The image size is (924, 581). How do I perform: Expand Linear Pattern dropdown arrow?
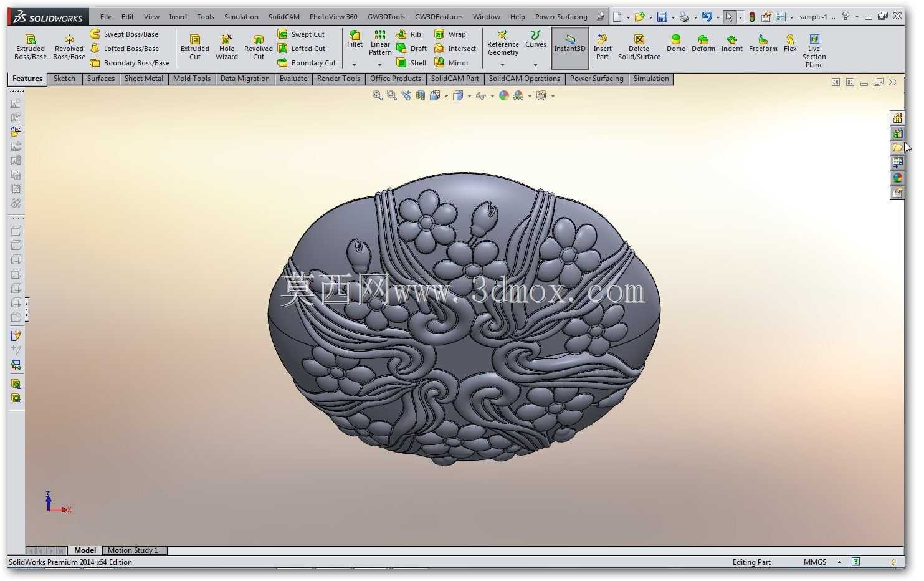pos(379,65)
